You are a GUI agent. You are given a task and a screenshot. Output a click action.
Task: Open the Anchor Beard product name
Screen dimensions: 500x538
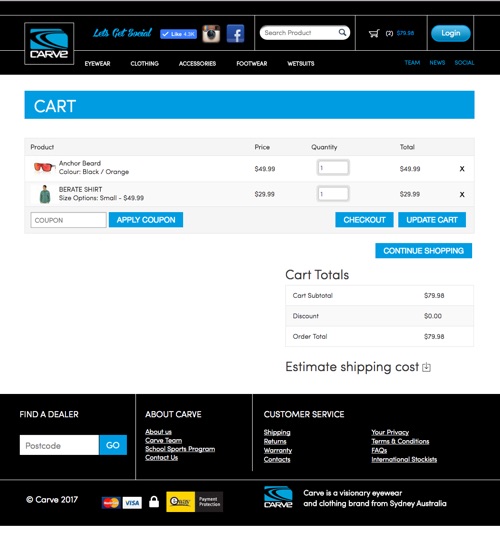pyautogui.click(x=80, y=163)
